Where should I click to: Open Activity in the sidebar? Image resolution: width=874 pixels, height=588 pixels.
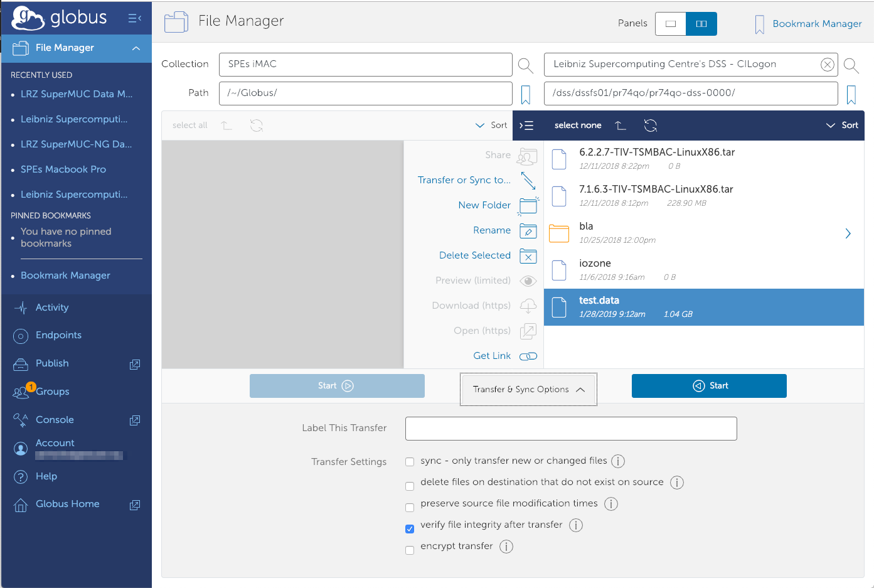click(52, 307)
